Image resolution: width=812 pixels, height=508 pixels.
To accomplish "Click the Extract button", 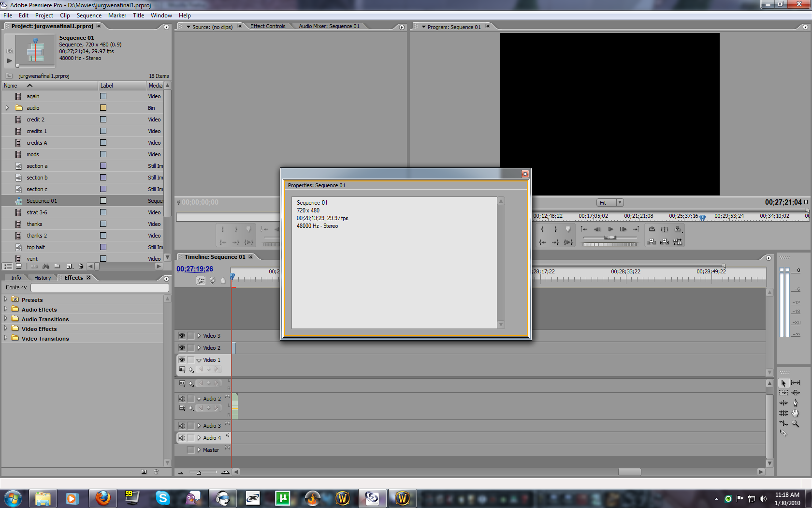I will coord(665,242).
